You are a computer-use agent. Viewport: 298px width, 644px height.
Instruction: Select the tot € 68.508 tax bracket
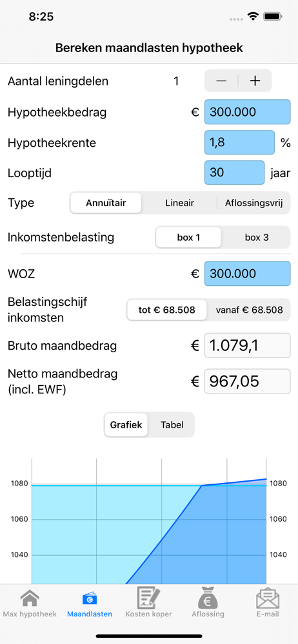(x=166, y=310)
